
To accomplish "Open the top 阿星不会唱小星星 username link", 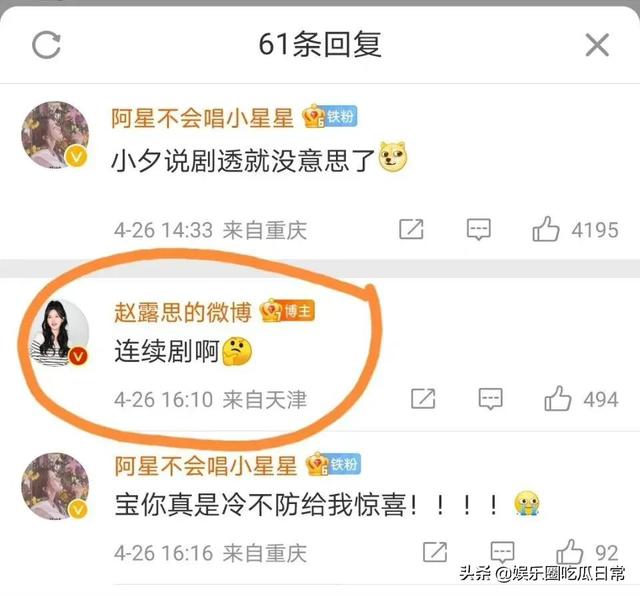I will click(203, 118).
